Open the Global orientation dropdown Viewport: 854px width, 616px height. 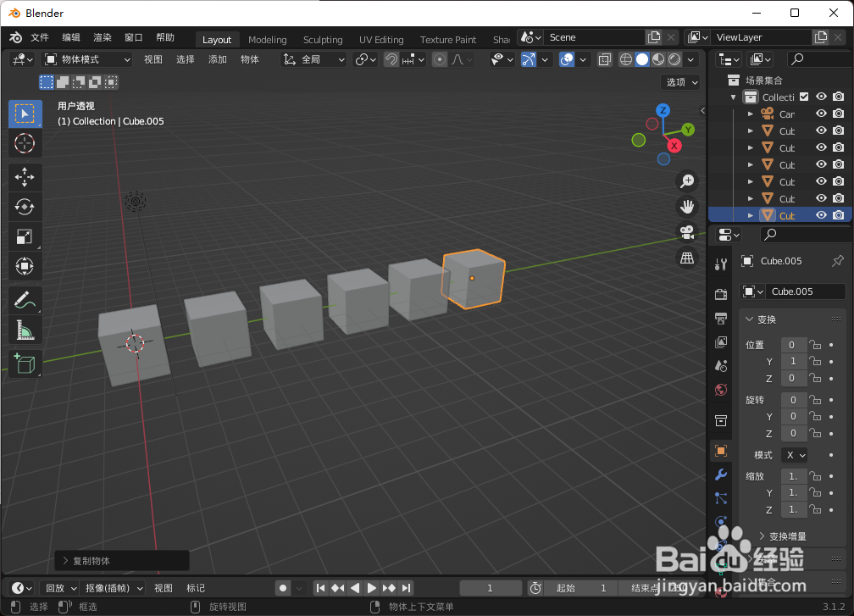pyautogui.click(x=314, y=59)
